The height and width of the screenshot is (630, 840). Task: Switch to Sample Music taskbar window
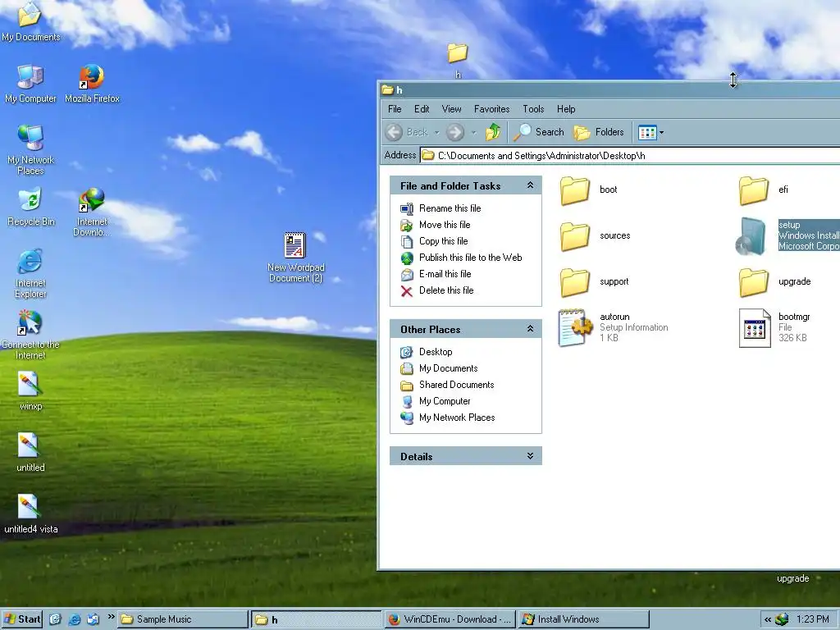[x=183, y=619]
